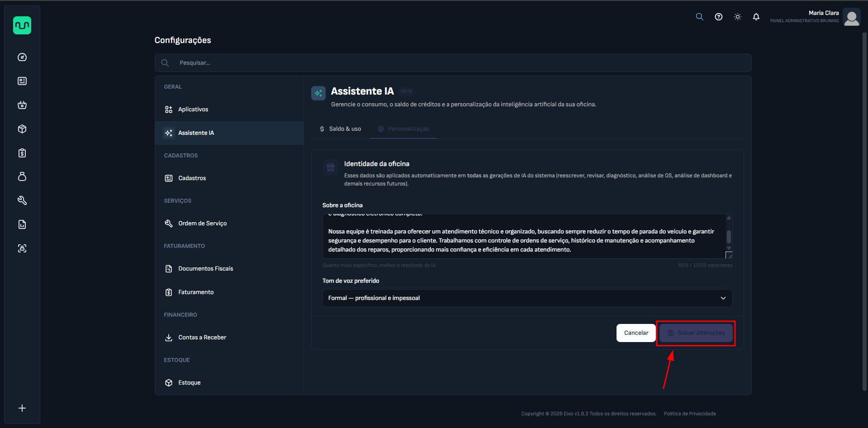Open Documentos Fiscais settings
Screen dimensions: 868x428
point(229,269)
